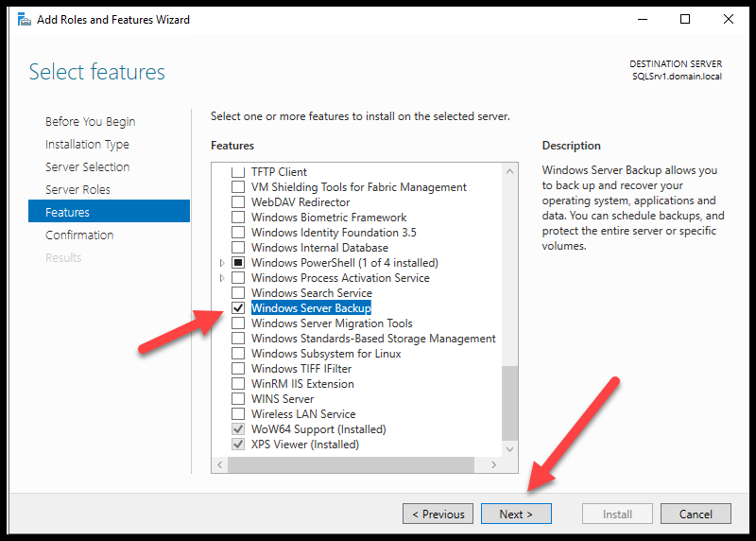Click the down arrow of features list scrollbar
756x541 pixels.
click(x=509, y=449)
